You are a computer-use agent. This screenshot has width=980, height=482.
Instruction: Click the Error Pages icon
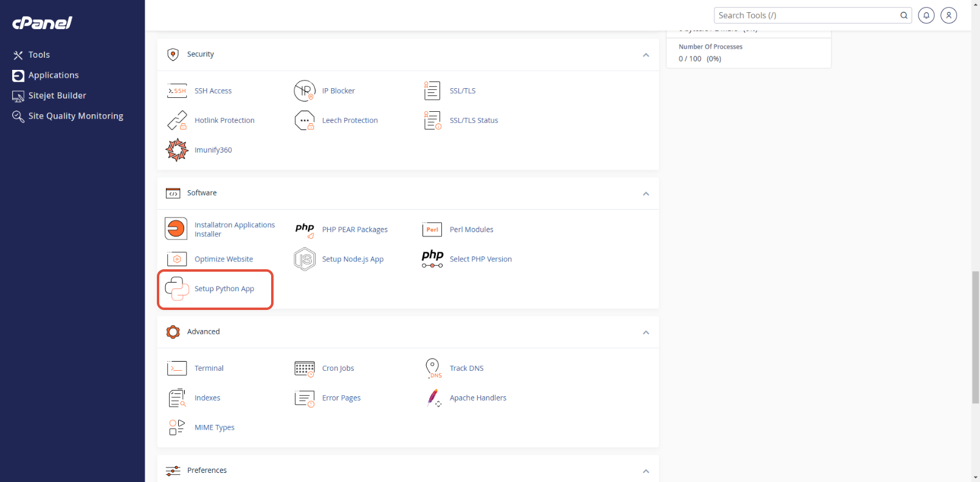click(305, 398)
